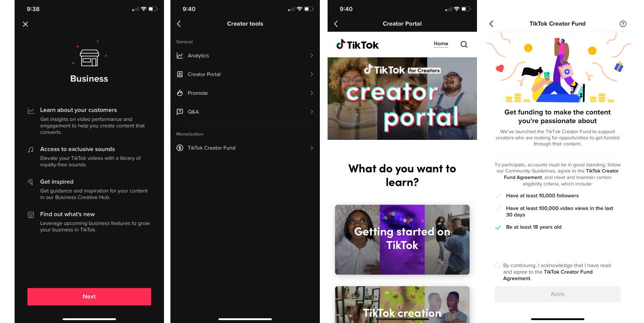This screenshot has width=644, height=323.
Task: Tap the Learn about your customers heading
Action: click(79, 110)
